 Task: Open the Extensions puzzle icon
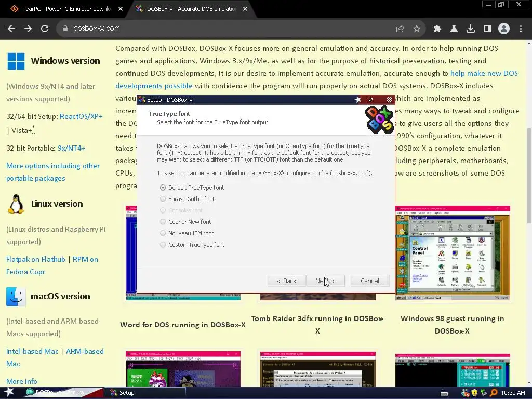[437, 29]
